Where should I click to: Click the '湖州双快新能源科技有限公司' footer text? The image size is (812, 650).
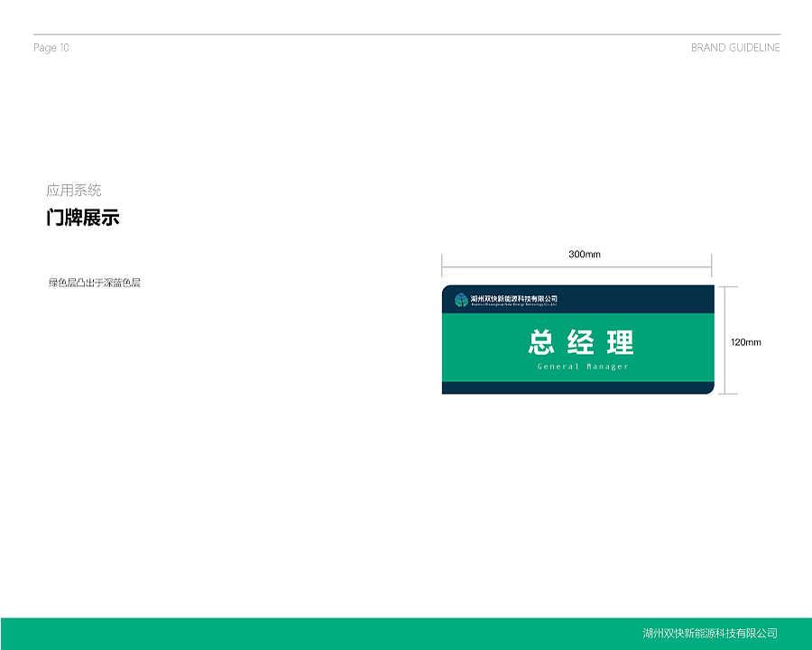tap(710, 633)
